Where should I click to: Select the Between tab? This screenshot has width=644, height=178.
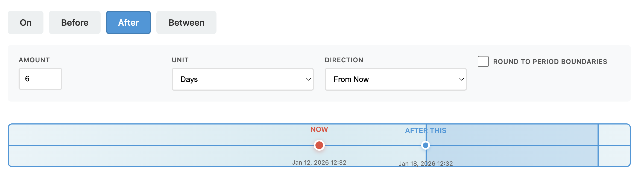pyautogui.click(x=186, y=22)
